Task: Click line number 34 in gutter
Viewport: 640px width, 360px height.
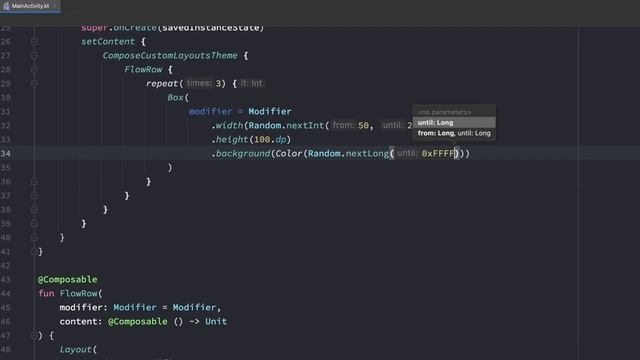Action: point(6,153)
